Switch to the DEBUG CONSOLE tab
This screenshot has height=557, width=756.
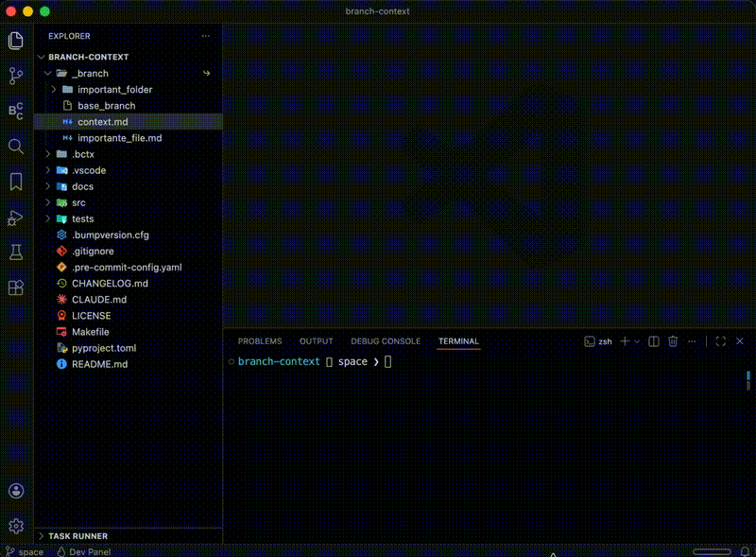[x=386, y=341]
